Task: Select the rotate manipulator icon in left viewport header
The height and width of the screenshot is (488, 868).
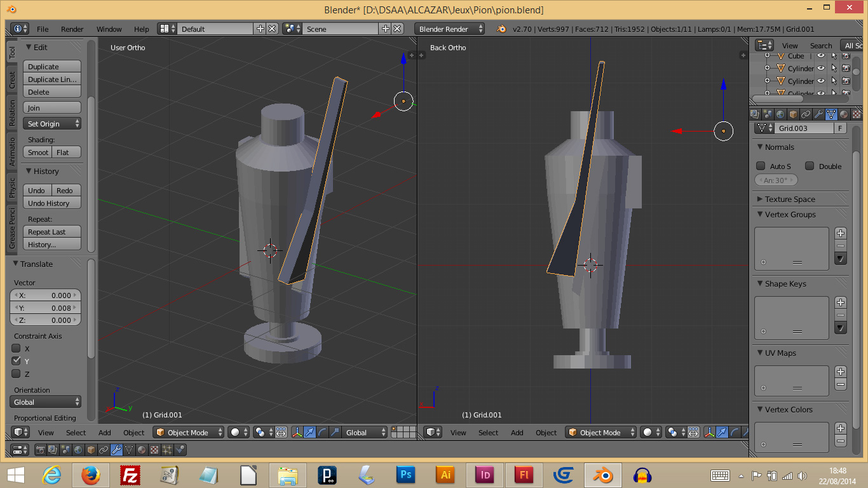Action: point(323,433)
